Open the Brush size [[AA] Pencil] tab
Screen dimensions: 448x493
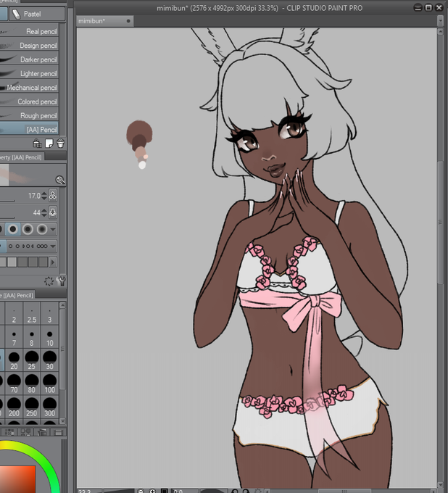tap(17, 295)
